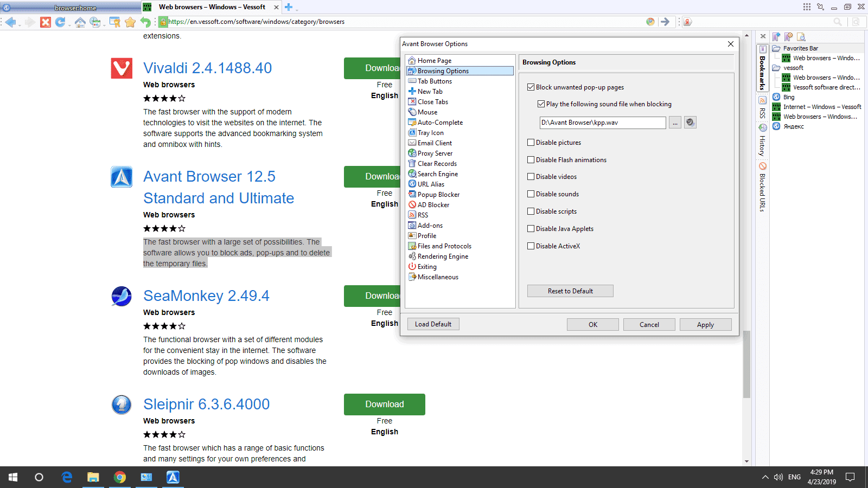Open dropdown arrow next to new tab plus
The height and width of the screenshot is (488, 868).
tap(297, 9)
